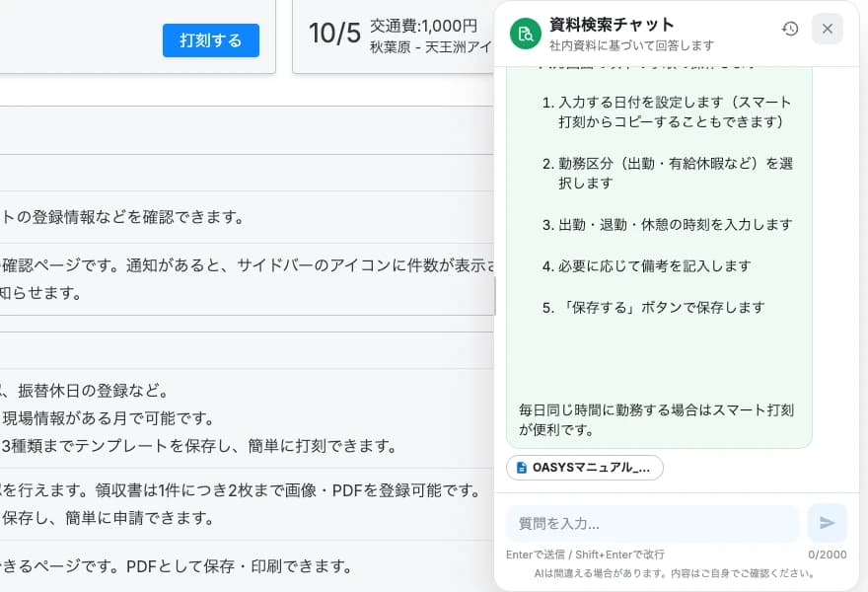Click AIは間違える場合があります disclaimer
The image size is (868, 592).
674,573
